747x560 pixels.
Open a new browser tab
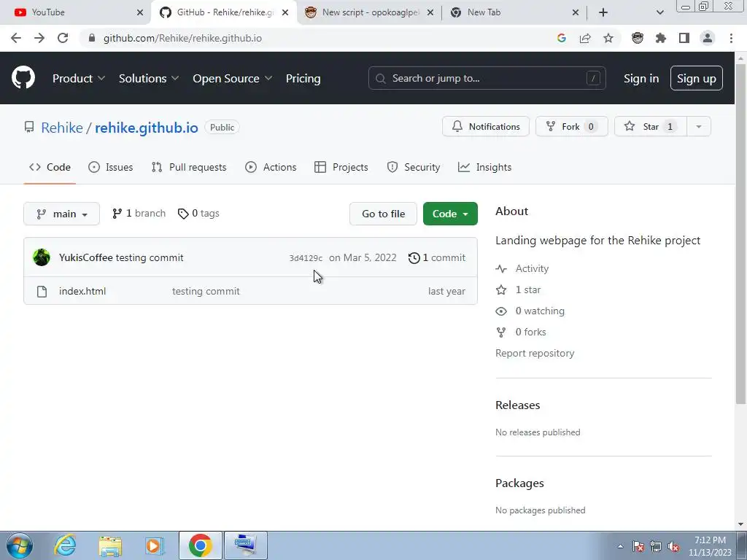click(x=603, y=12)
